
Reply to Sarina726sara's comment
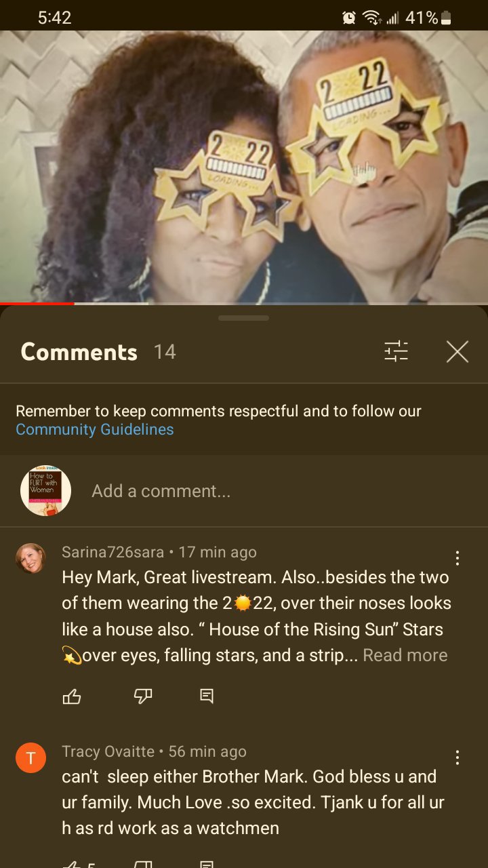click(207, 696)
